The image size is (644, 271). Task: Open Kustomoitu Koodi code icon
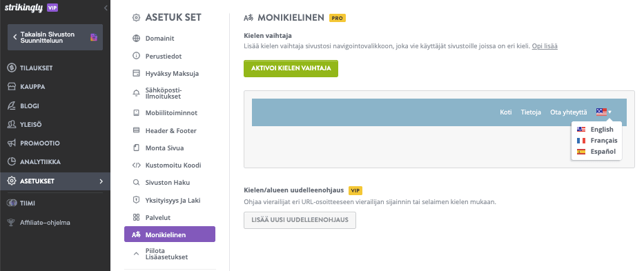(x=137, y=165)
